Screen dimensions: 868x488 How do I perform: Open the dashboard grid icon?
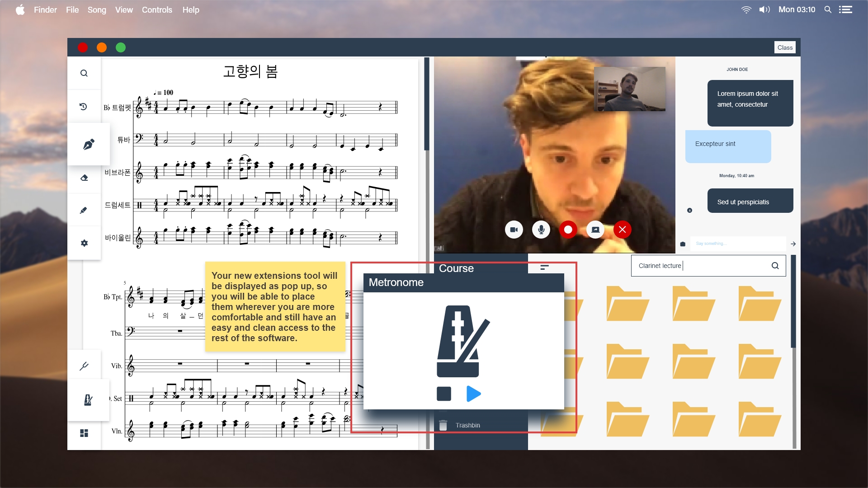coord(84,433)
